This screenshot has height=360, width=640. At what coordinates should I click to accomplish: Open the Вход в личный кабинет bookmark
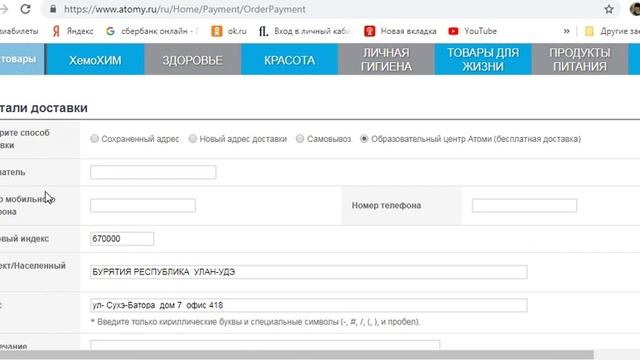click(x=304, y=31)
